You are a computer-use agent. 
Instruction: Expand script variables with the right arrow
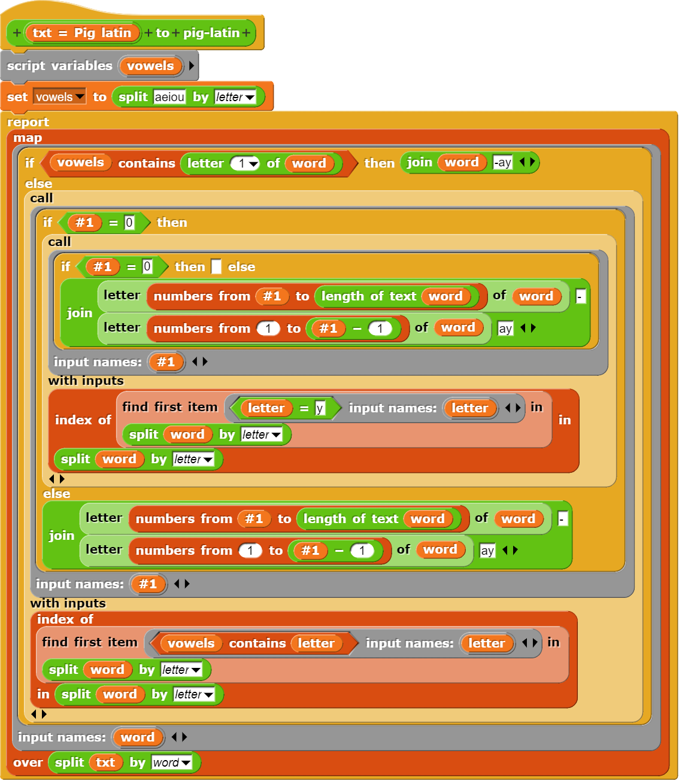(192, 66)
